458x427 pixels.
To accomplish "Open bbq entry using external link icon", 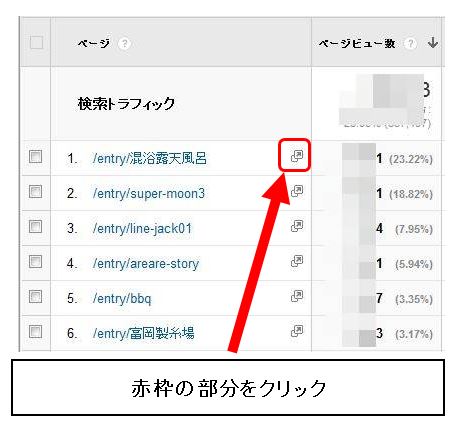I will (x=297, y=296).
